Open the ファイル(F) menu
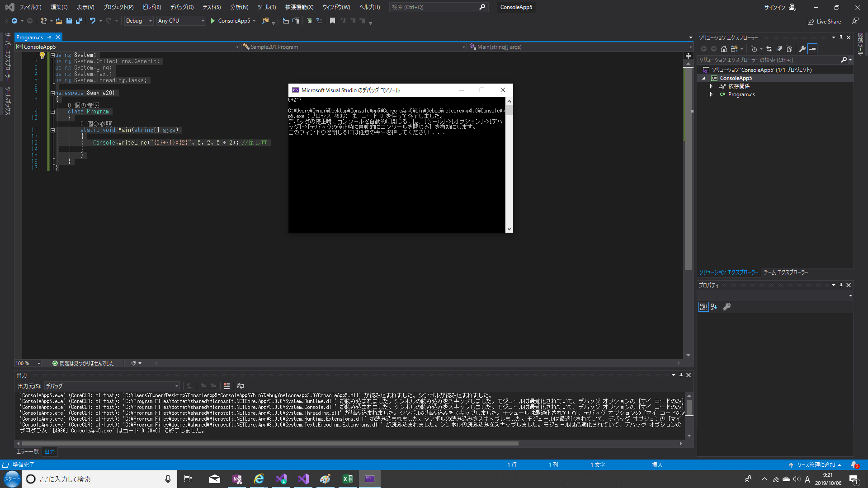 click(x=30, y=7)
